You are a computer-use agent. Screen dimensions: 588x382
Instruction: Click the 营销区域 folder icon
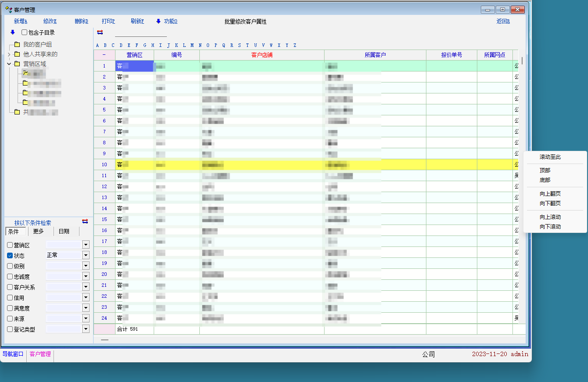click(x=17, y=64)
